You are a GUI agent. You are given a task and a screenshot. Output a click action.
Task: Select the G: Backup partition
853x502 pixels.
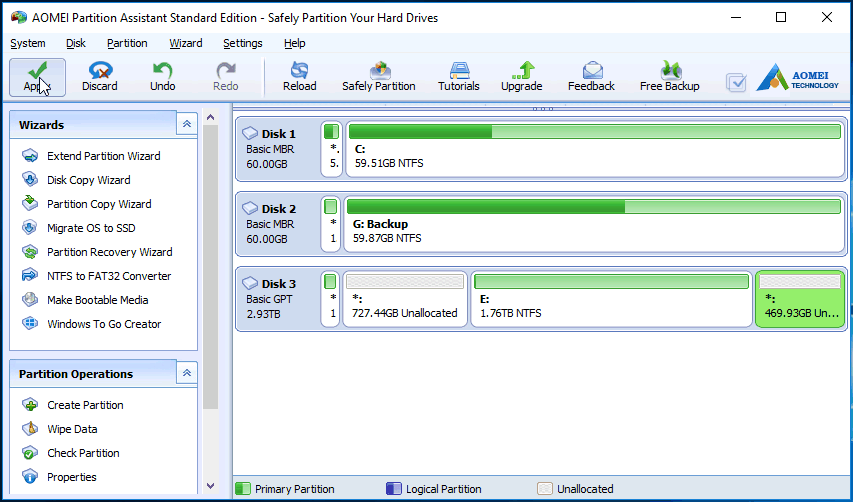[x=594, y=224]
